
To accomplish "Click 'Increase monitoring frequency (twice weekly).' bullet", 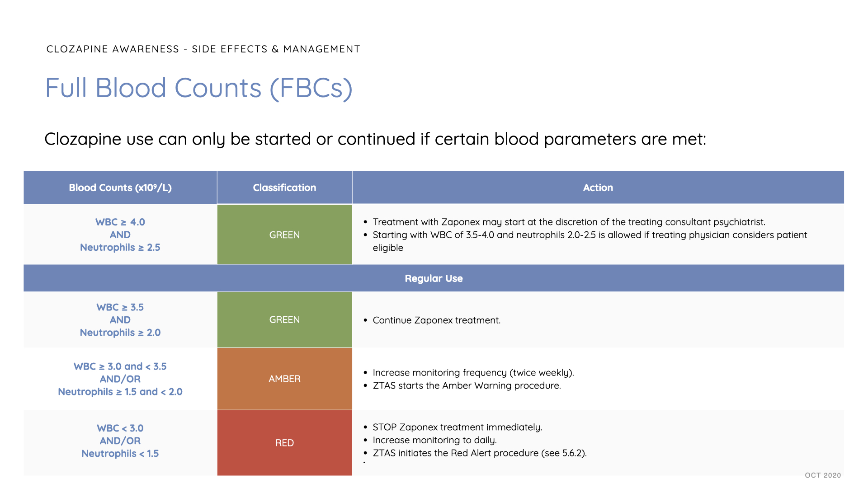I will coord(473,372).
